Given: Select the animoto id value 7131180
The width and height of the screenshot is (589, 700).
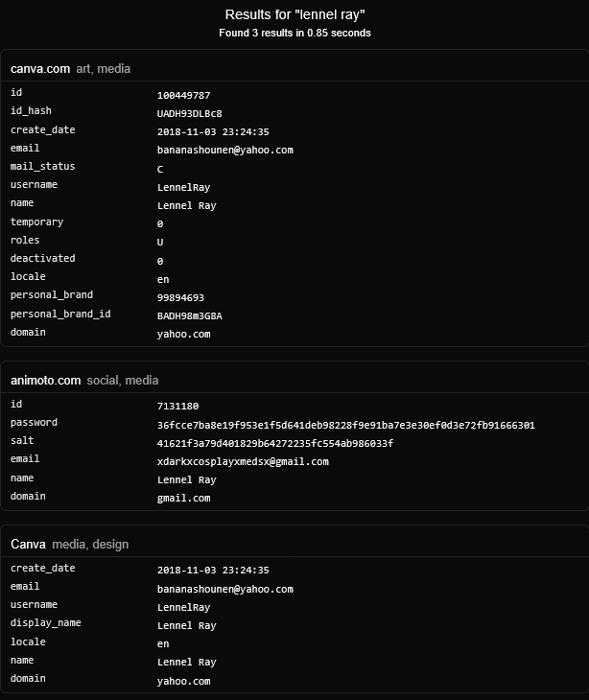Looking at the screenshot, I should click(x=177, y=406).
